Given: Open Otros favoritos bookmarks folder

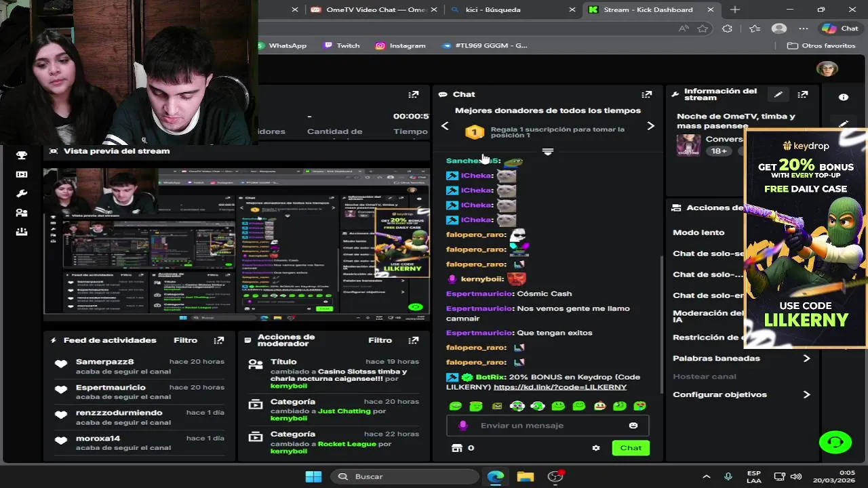Looking at the screenshot, I should coord(821,45).
